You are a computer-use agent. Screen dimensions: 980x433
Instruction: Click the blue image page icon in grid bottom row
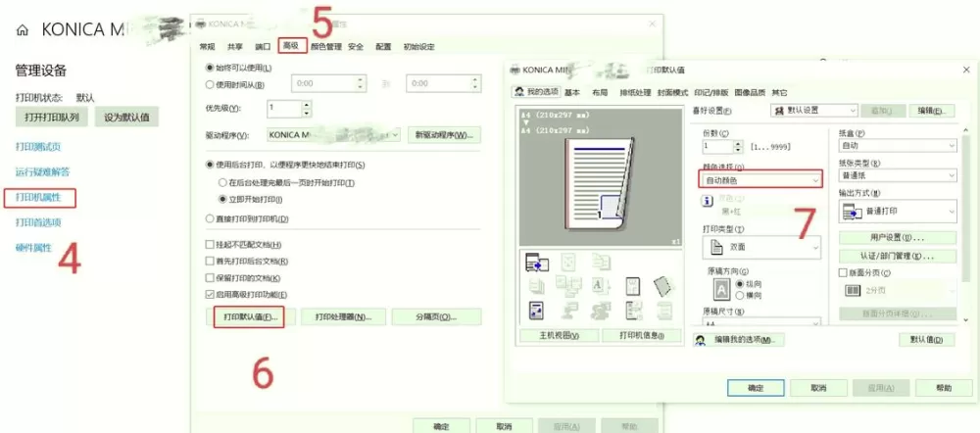[x=537, y=310]
